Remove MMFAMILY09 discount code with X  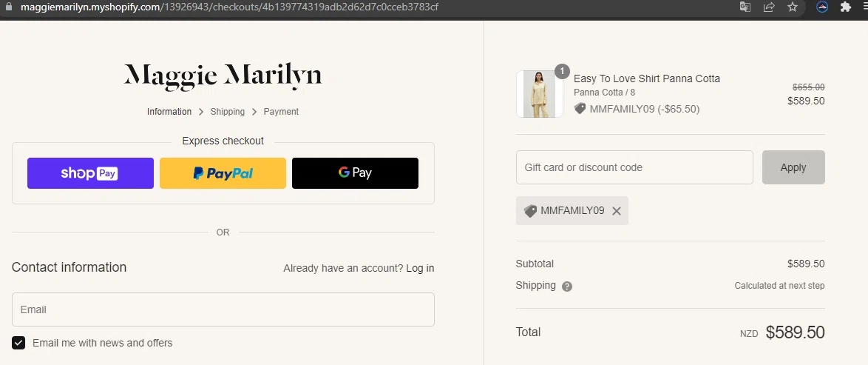tap(617, 211)
